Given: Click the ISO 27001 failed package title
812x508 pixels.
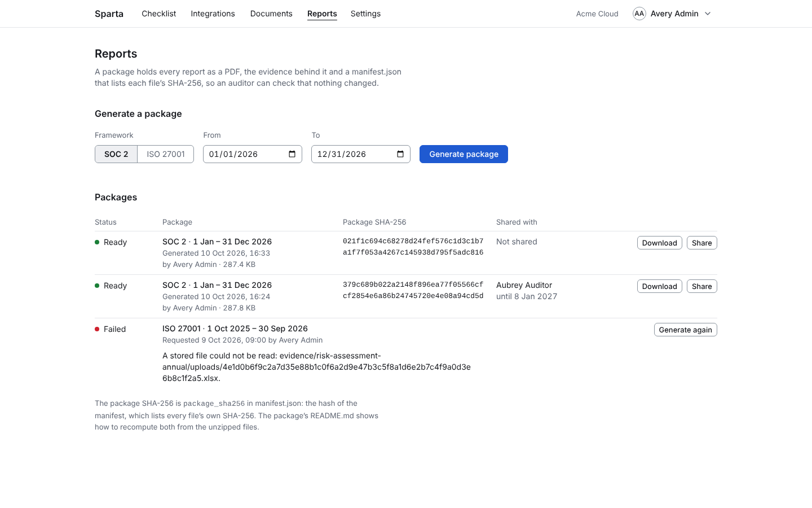Looking at the screenshot, I should pyautogui.click(x=235, y=329).
